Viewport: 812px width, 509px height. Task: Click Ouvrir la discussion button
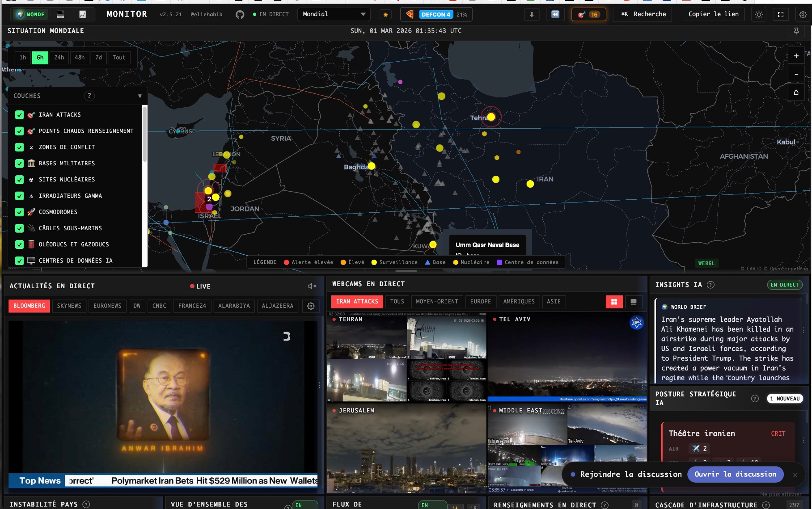[735, 474]
